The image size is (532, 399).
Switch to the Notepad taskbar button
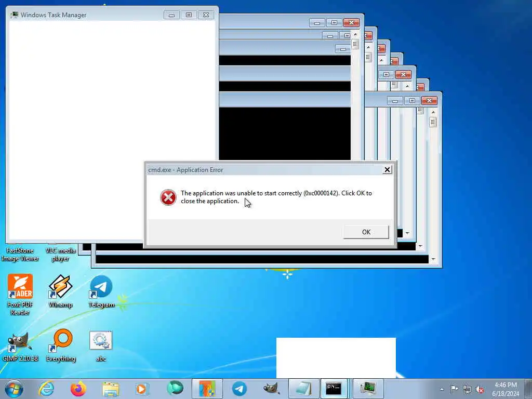(303, 389)
